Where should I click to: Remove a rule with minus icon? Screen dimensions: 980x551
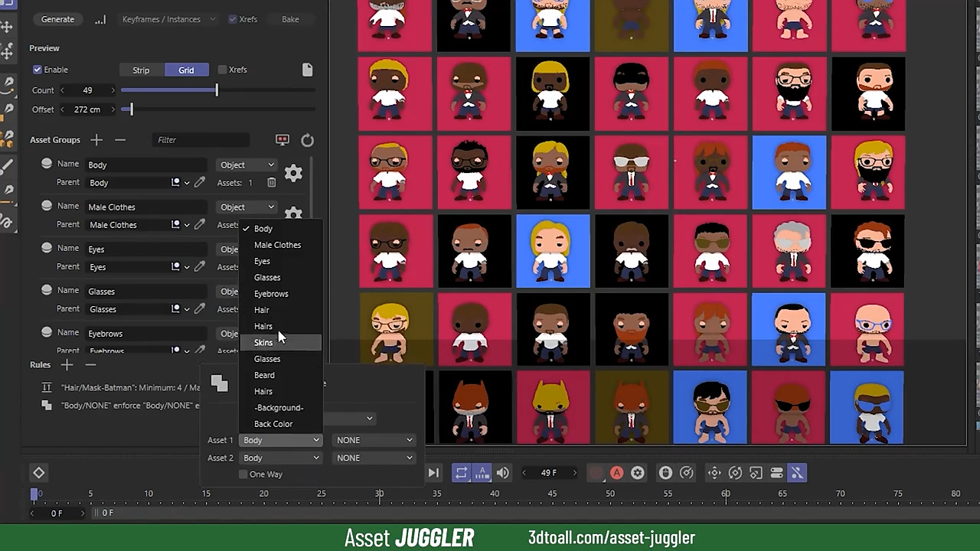tap(90, 365)
